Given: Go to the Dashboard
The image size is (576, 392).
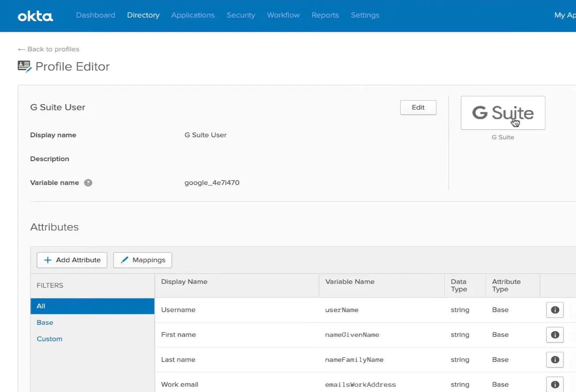Looking at the screenshot, I should click(x=95, y=15).
